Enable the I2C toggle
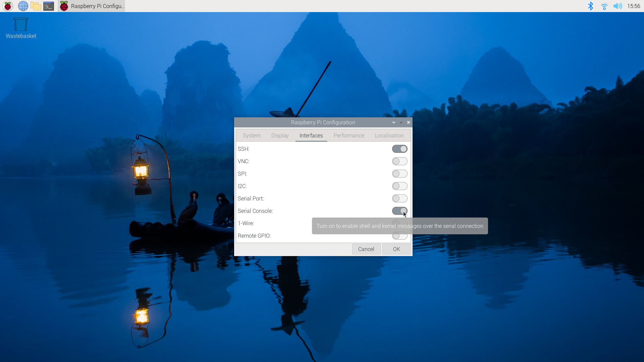This screenshot has width=644, height=362. 399,186
